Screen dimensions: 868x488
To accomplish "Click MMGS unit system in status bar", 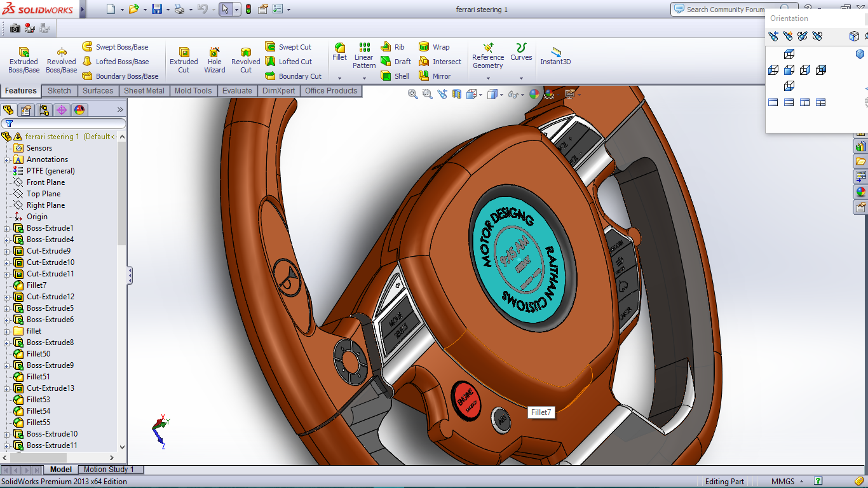I will [x=783, y=482].
